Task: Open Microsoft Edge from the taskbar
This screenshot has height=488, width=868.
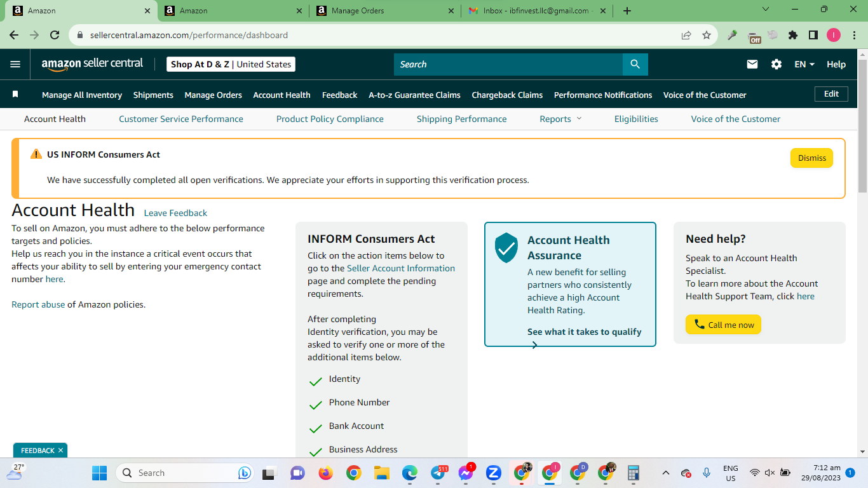Action: [410, 473]
